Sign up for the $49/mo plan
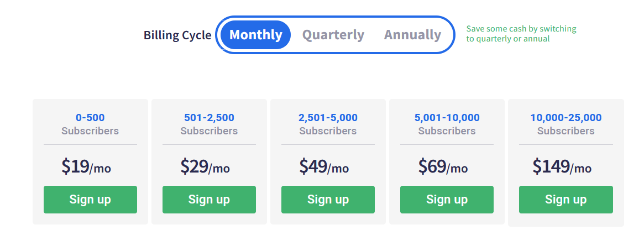This screenshot has height=235, width=644. 328,200
